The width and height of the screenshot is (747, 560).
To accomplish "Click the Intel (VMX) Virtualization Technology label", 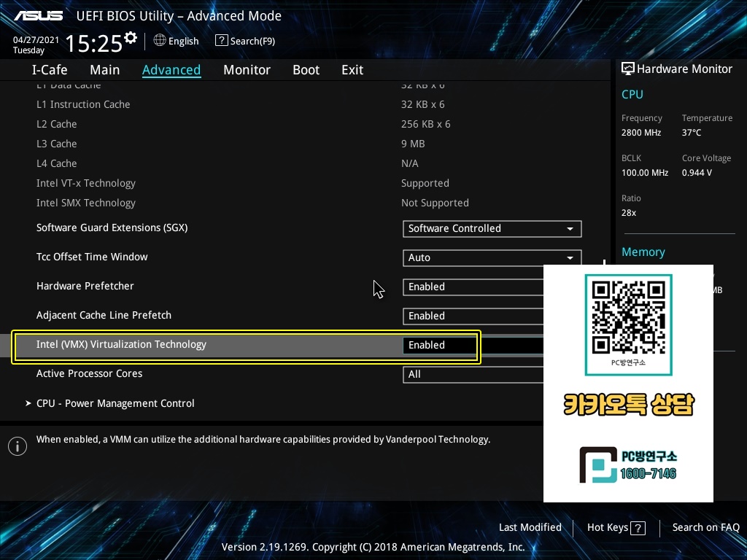I will (122, 345).
